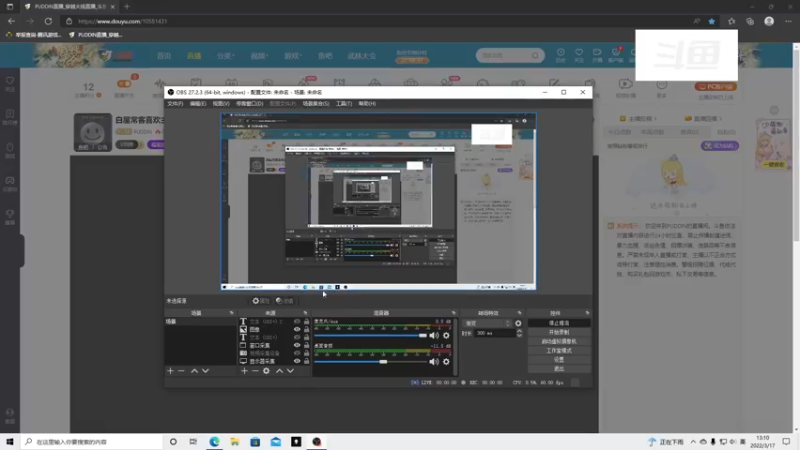Open Edge browser from the taskbar
This screenshot has height=450, width=800.
pos(214,442)
